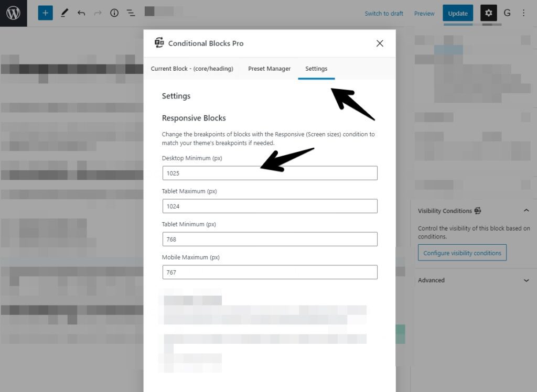The image size is (537, 392).
Task: Click the Conditional Blocks Pro logo icon
Action: click(x=159, y=43)
